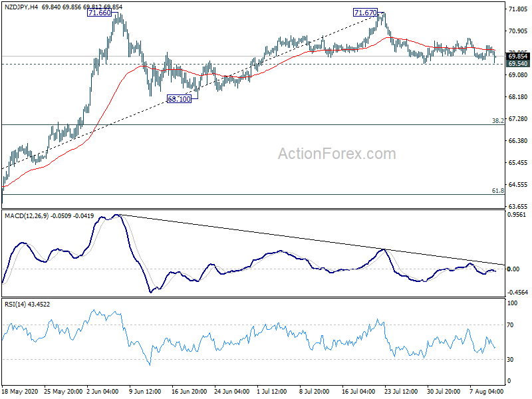The image size is (532, 399).
Task: Click the 8 Jul 20:00 date label
Action: click(x=314, y=391)
